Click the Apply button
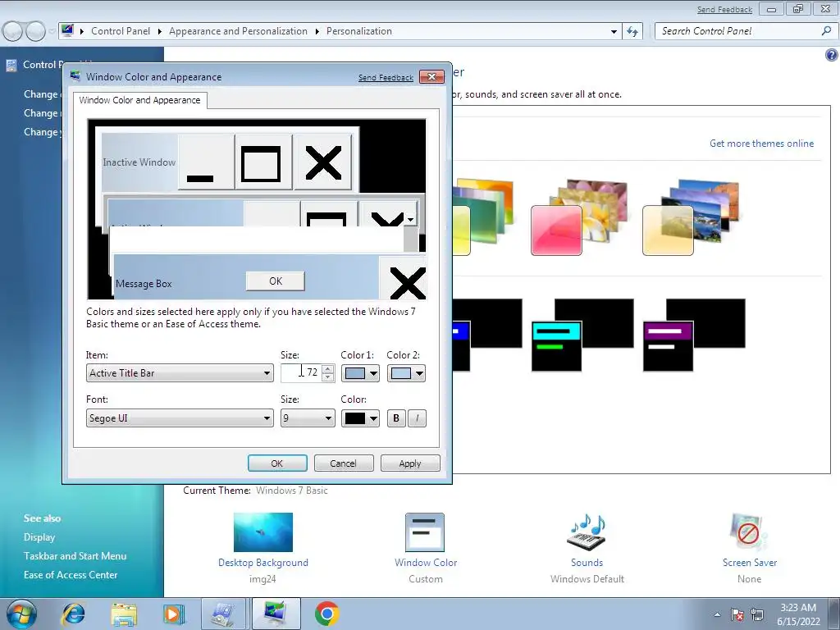The width and height of the screenshot is (840, 630). [x=410, y=463]
